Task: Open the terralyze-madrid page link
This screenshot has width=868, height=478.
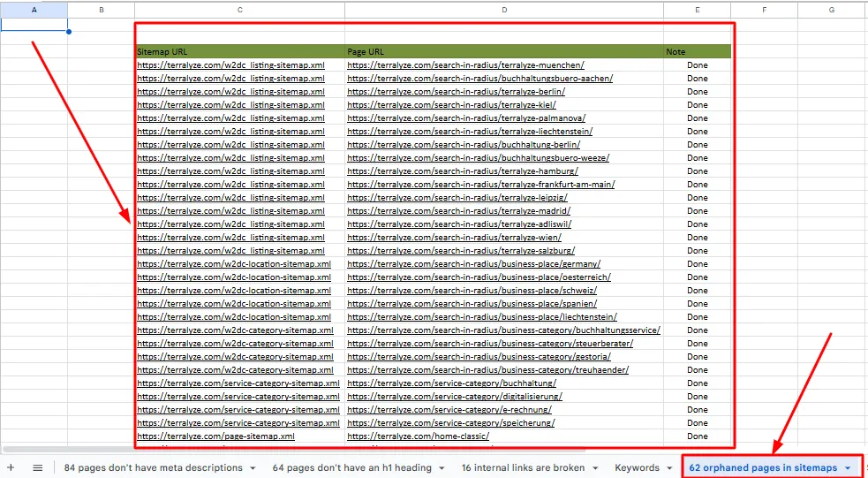Action: click(x=459, y=211)
